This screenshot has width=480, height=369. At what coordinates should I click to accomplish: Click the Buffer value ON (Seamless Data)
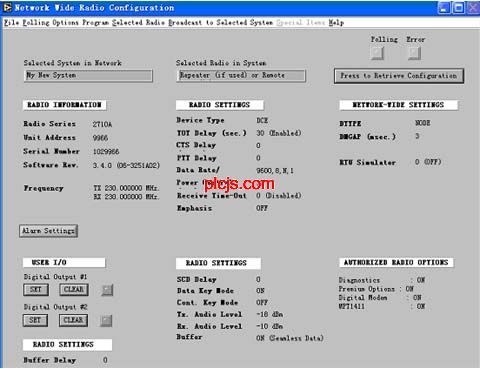[290, 338]
